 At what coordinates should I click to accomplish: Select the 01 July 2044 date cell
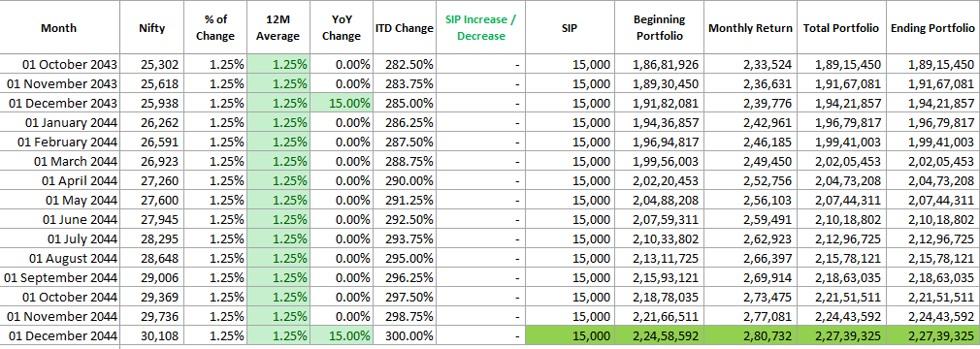click(x=59, y=238)
